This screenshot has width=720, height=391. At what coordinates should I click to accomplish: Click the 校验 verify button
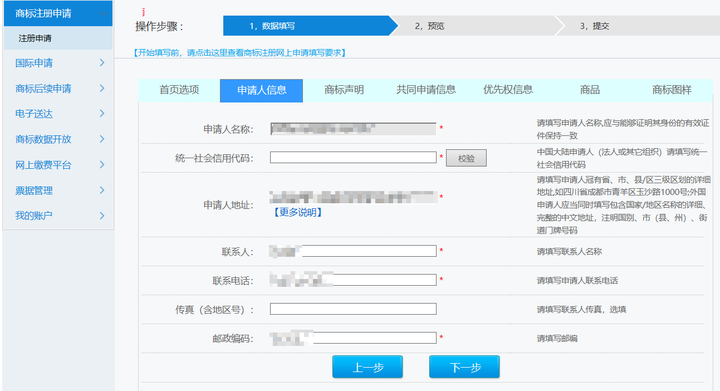click(x=466, y=158)
